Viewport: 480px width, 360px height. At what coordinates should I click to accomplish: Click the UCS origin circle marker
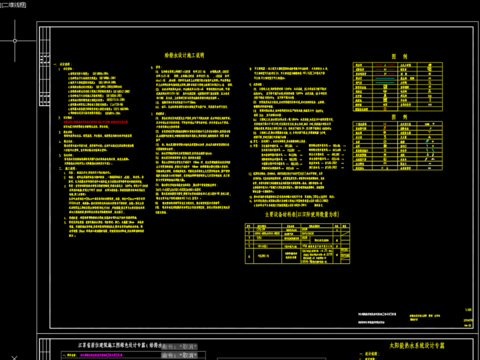pos(15,41)
